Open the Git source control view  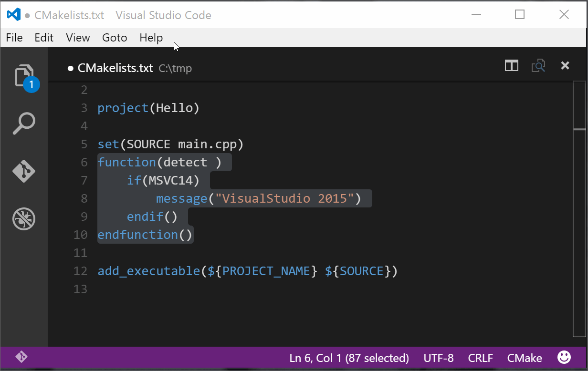point(24,171)
